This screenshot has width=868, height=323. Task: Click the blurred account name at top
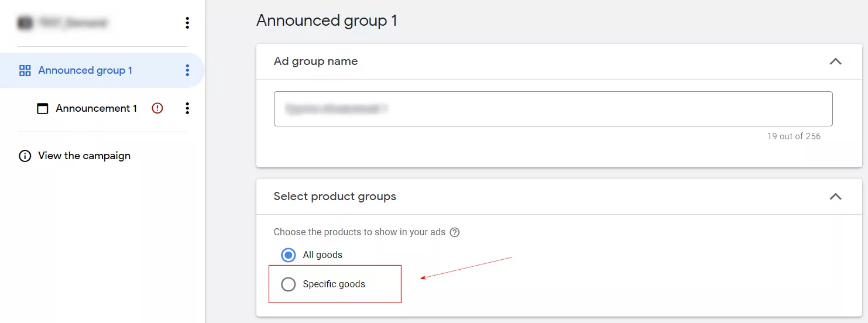click(x=74, y=23)
